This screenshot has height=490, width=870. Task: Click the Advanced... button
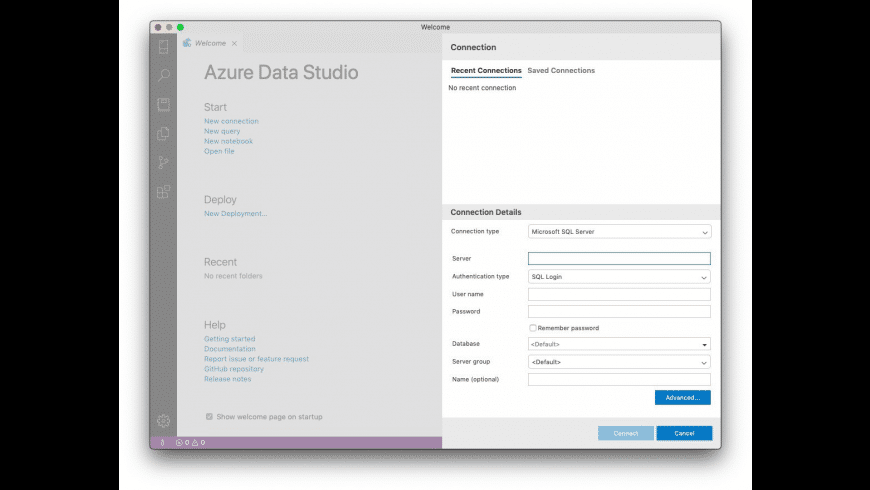coord(682,398)
